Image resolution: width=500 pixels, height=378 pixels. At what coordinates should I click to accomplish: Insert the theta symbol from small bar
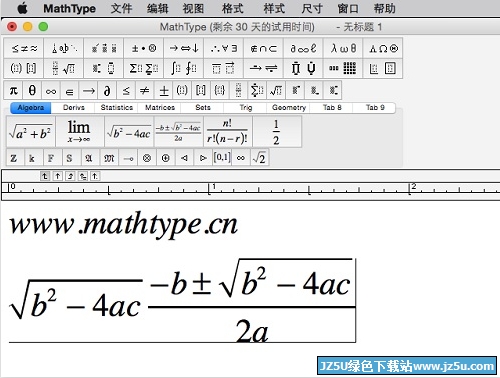click(32, 90)
